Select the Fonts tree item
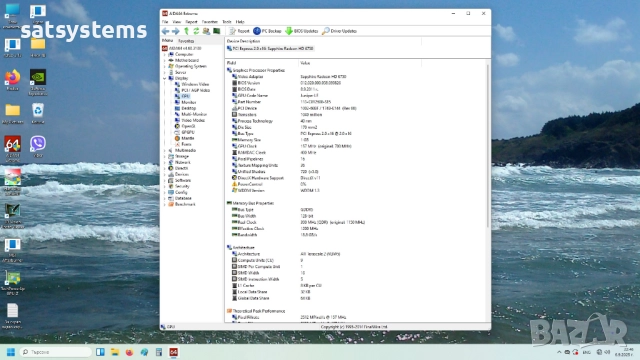This screenshot has width=640, height=360. pyautogui.click(x=183, y=144)
